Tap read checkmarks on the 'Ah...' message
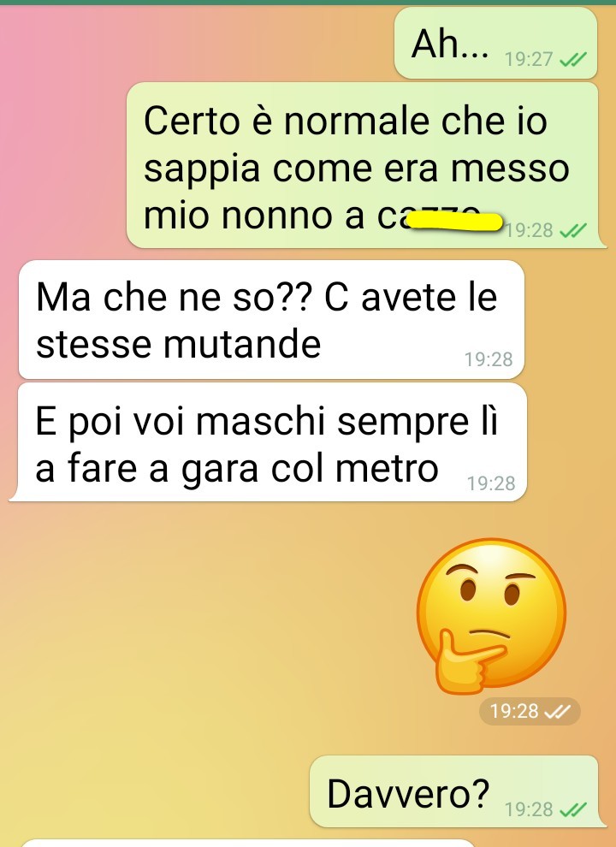The width and height of the screenshot is (616, 847). coord(573,59)
